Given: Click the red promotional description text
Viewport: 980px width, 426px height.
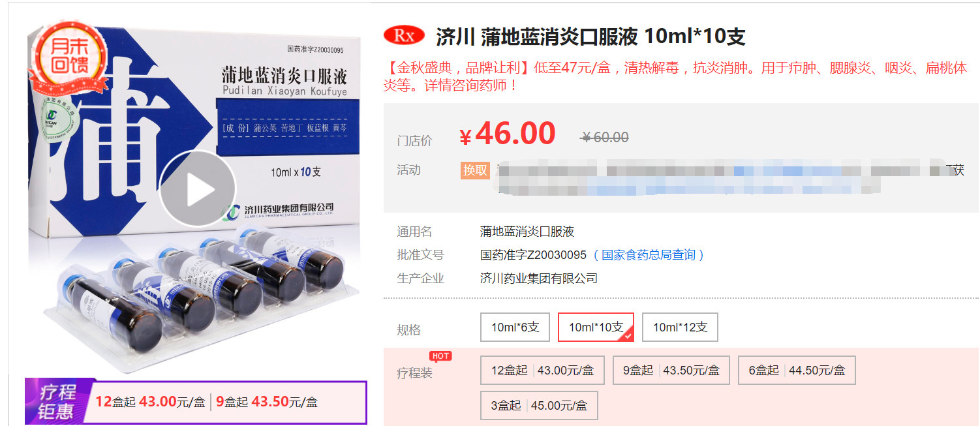Looking at the screenshot, I should (x=675, y=76).
